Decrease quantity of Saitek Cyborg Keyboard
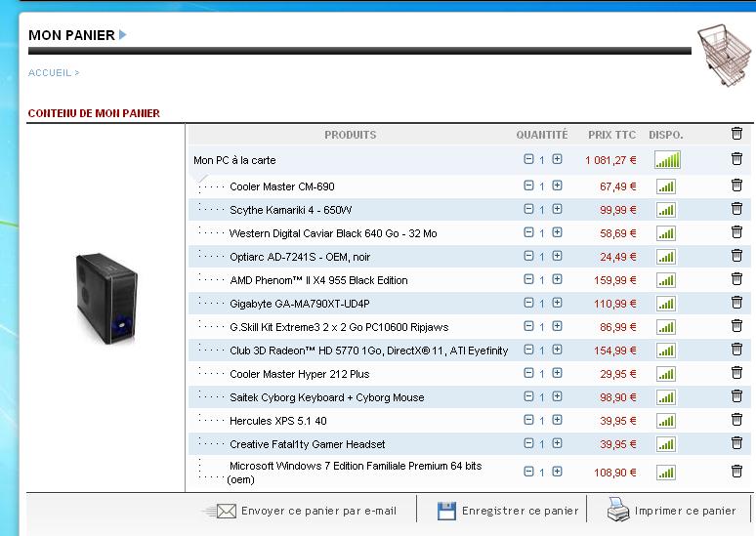Viewport: 756px width, 536px height. (x=529, y=396)
